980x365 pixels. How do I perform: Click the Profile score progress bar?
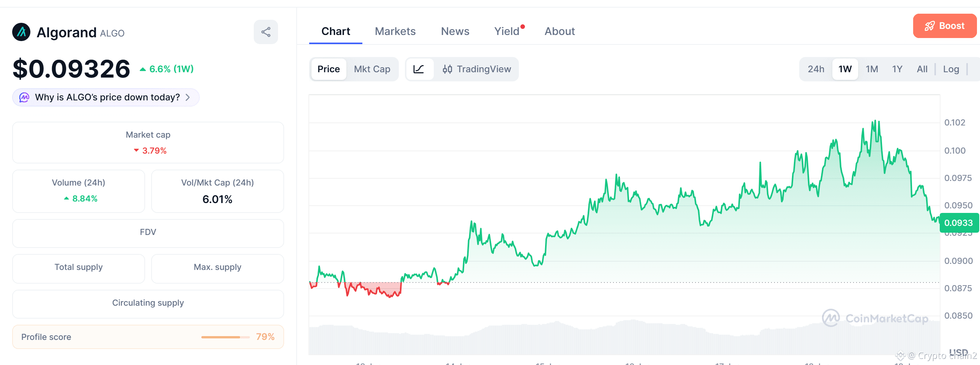[x=225, y=337]
